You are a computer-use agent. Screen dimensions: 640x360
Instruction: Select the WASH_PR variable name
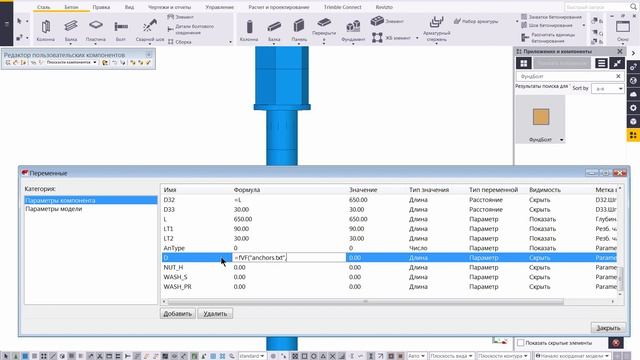[x=178, y=287]
